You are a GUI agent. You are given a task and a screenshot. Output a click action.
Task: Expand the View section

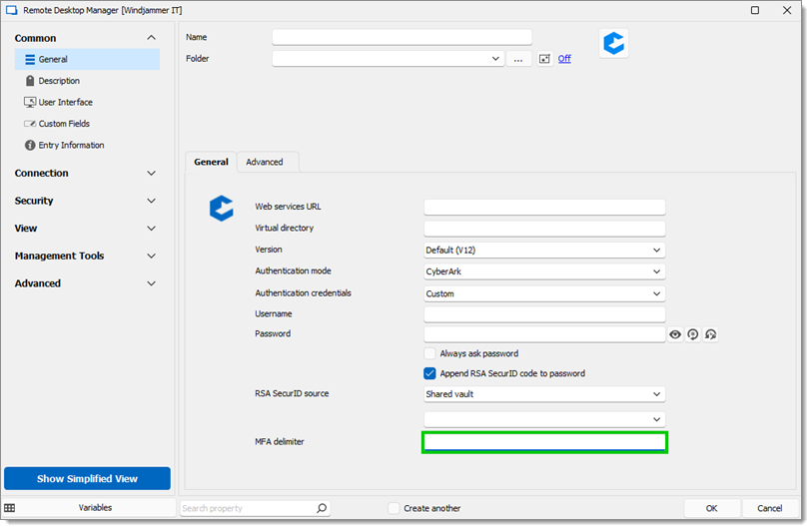click(151, 229)
